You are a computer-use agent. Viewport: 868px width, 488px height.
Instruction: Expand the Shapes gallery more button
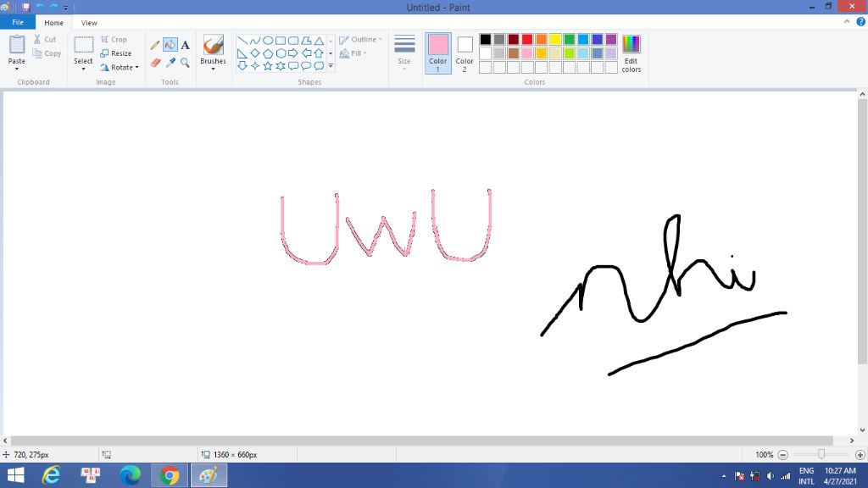(x=331, y=66)
